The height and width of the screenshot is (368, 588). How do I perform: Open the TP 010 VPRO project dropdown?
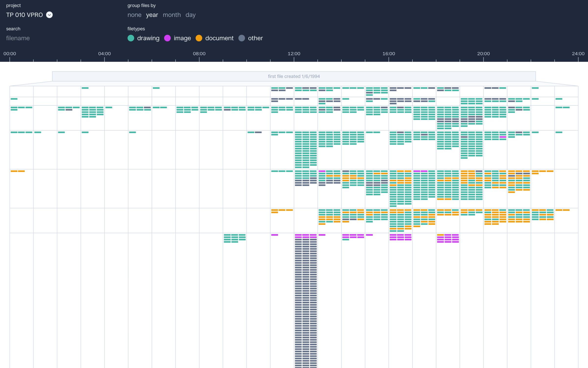click(x=24, y=15)
